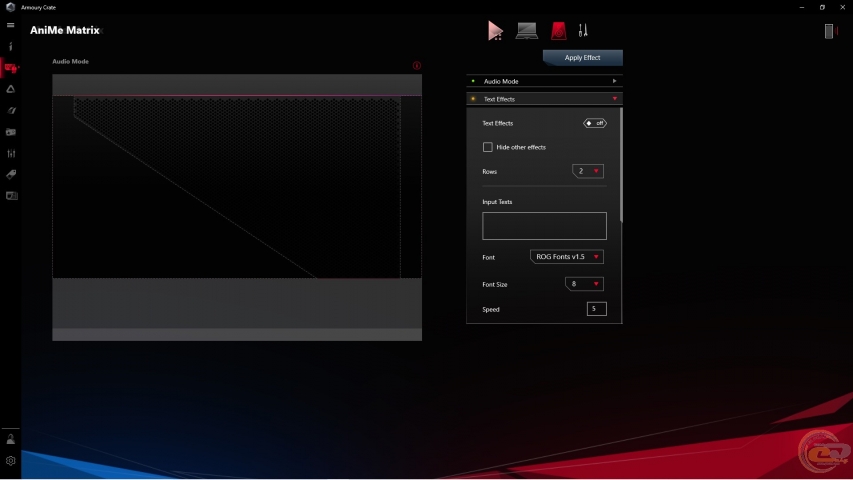Open the GameVisual slash icon

tap(11, 110)
